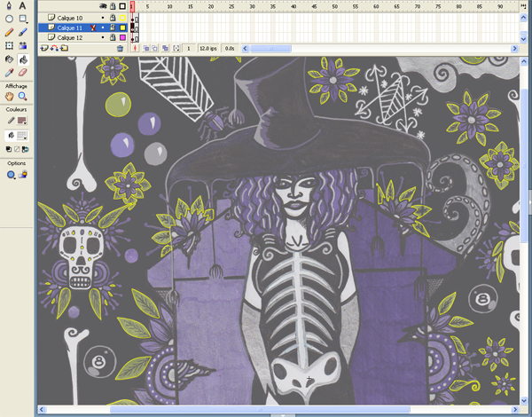This screenshot has width=532, height=417.
Task: Activate the Paint Bucket tool
Action: pos(23,60)
